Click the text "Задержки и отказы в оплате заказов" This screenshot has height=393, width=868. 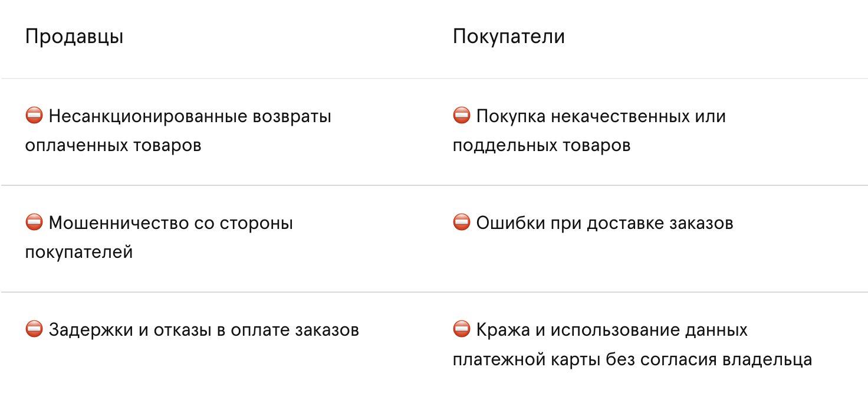click(204, 330)
